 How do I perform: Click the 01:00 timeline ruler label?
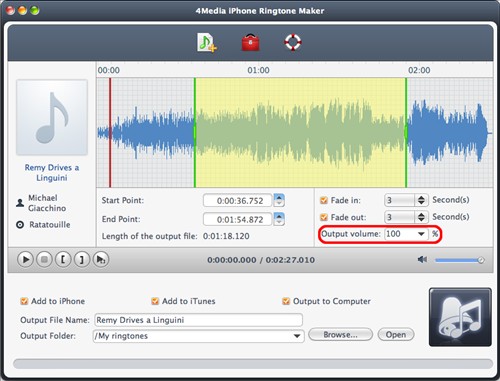pos(258,70)
